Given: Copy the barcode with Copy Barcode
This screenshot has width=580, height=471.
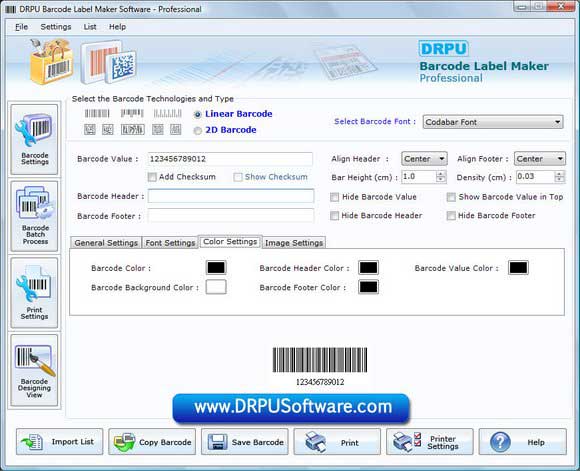Looking at the screenshot, I should tap(152, 442).
